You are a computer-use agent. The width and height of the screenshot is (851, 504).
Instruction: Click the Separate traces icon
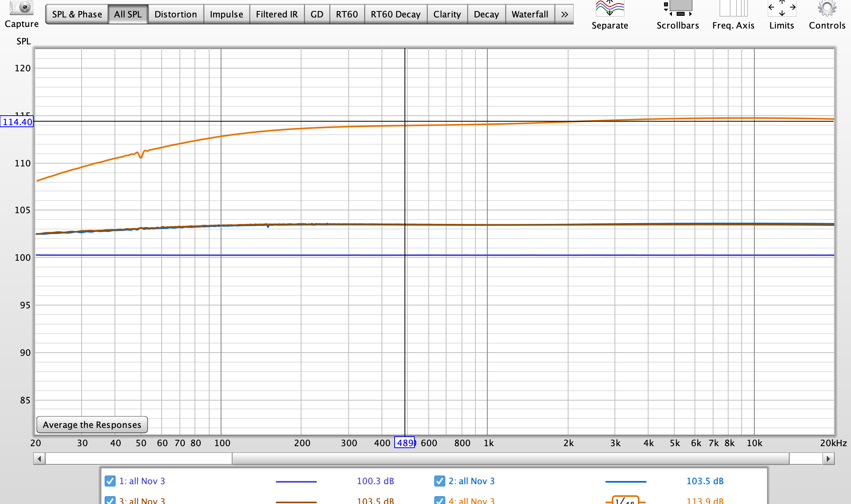(610, 9)
